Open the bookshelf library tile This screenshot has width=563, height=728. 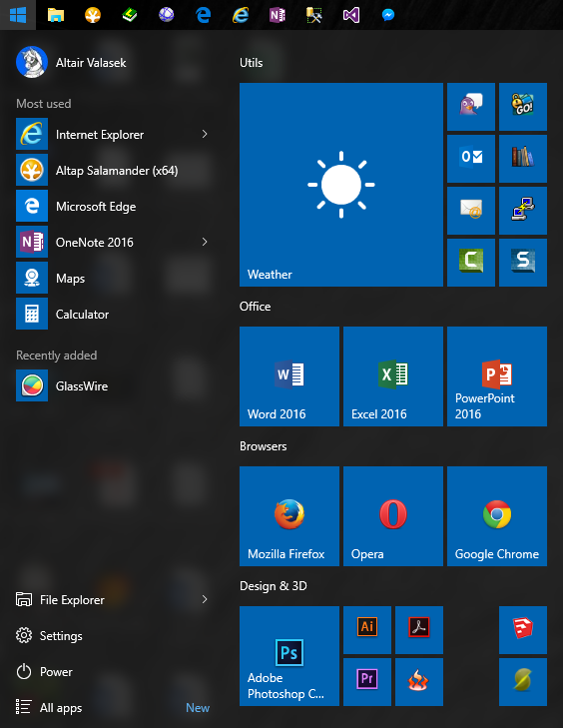[523, 159]
